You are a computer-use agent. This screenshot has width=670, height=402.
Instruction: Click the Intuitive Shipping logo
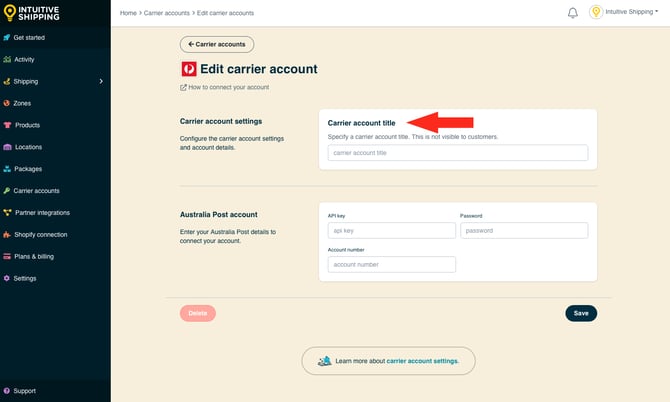[x=31, y=13]
